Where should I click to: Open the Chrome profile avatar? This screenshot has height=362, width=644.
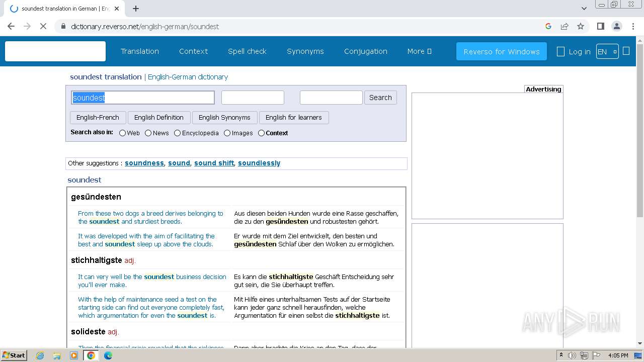[x=616, y=26]
